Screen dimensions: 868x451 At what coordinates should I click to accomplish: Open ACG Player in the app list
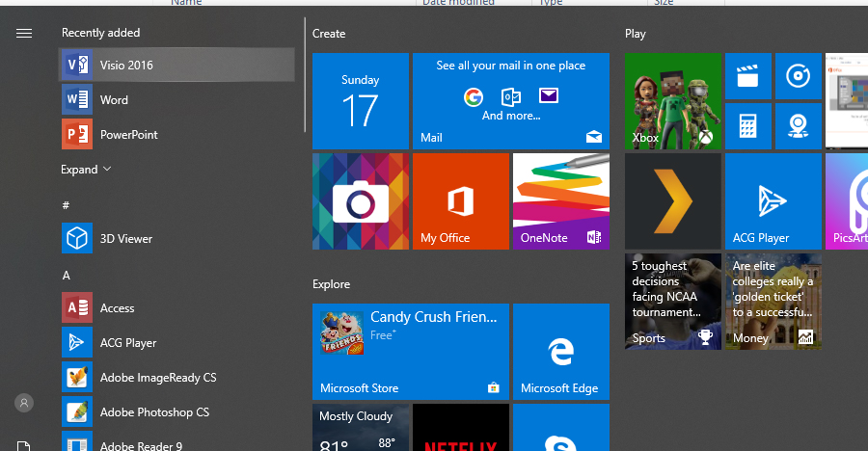176,342
